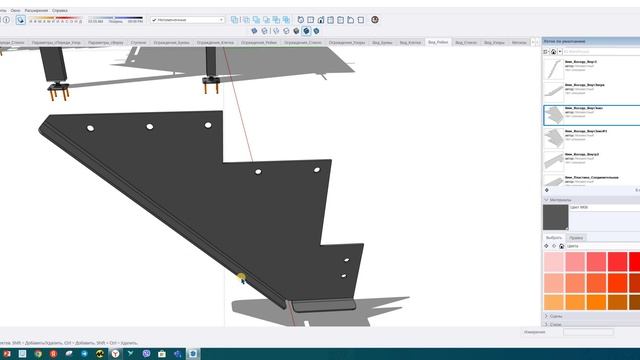
Task: Click the highlighted stringer component thumbnail
Action: pyautogui.click(x=553, y=115)
